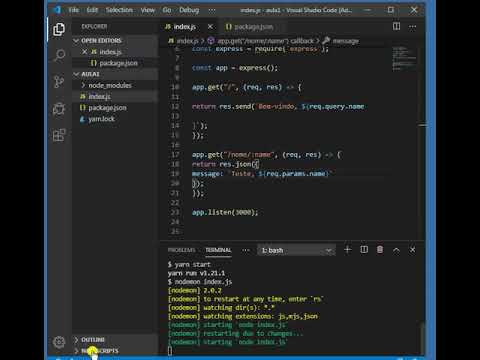The height and width of the screenshot is (360, 480).
Task: Expand the node_modules folder
Action: pos(115,85)
